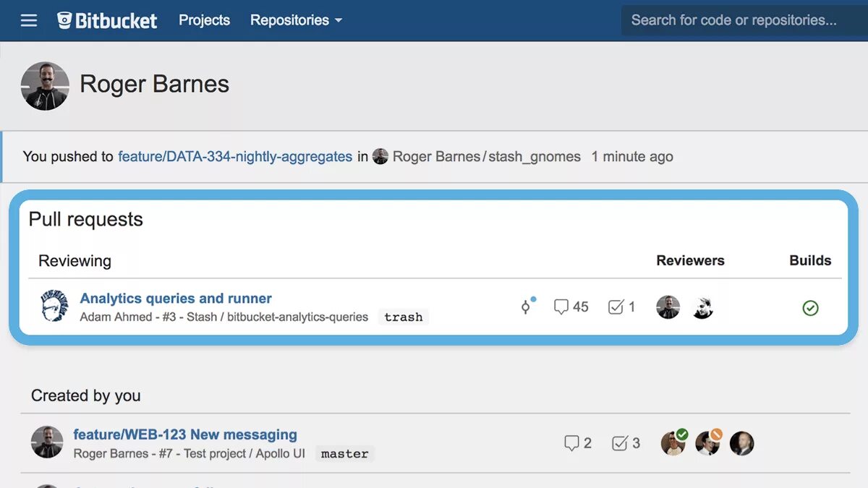Click the approved reviewer avatar with green check
868x488 pixels.
pos(673,443)
